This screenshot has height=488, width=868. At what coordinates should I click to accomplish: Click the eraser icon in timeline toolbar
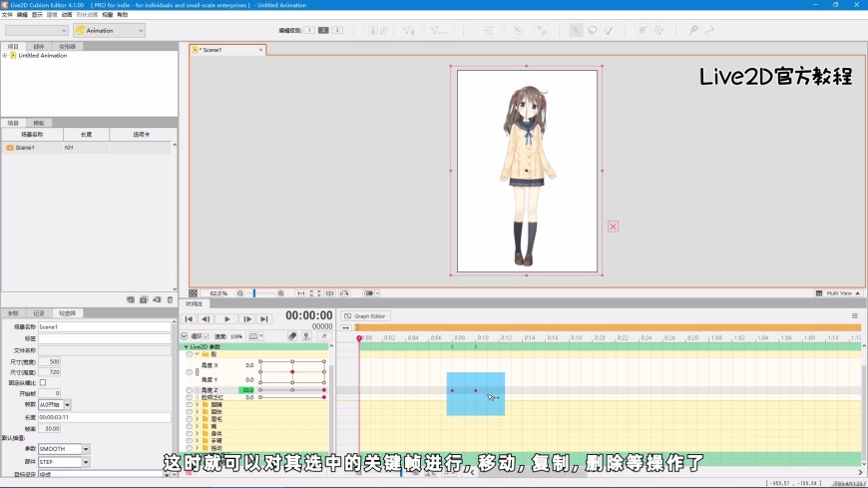click(292, 336)
